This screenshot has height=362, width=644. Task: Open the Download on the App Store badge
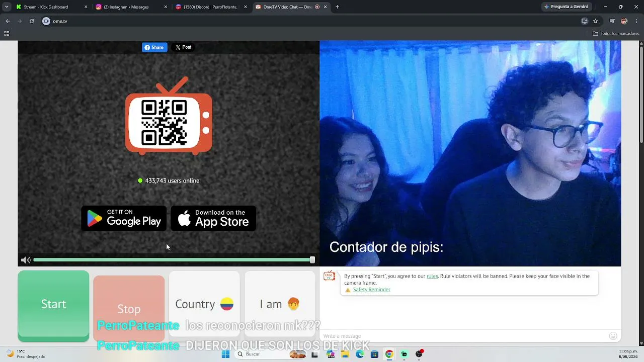(213, 219)
